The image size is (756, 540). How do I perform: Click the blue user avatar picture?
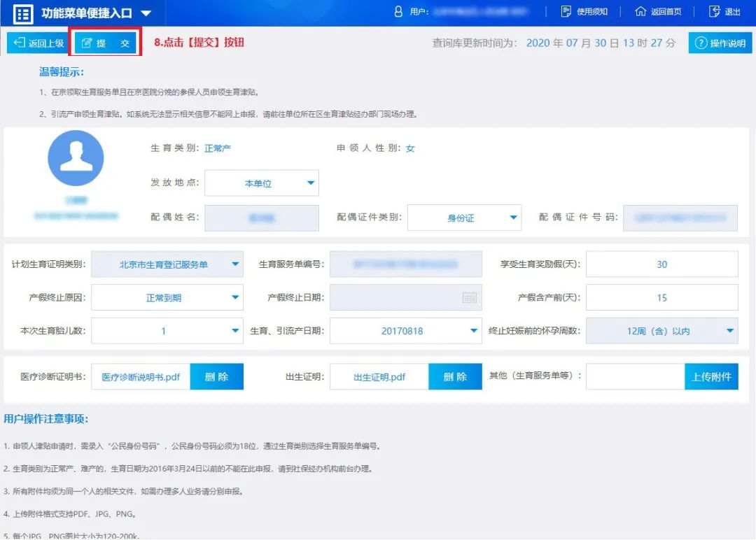tap(76, 158)
